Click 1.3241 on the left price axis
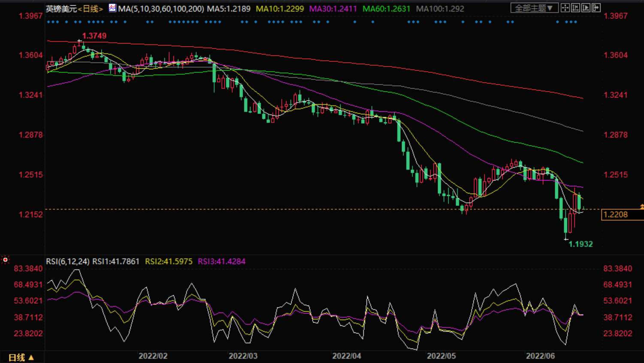644x363 pixels. coord(30,95)
